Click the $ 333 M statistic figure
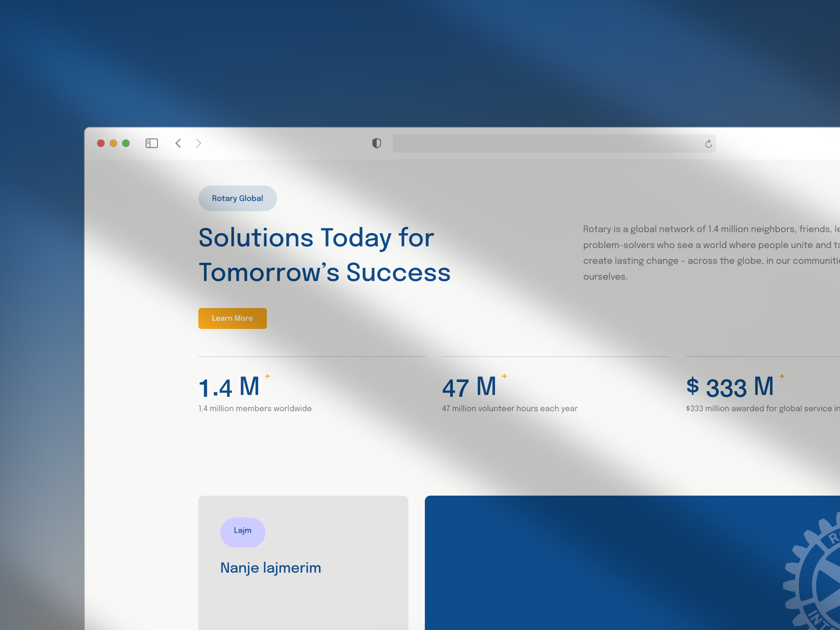The height and width of the screenshot is (630, 840). pyautogui.click(x=730, y=387)
